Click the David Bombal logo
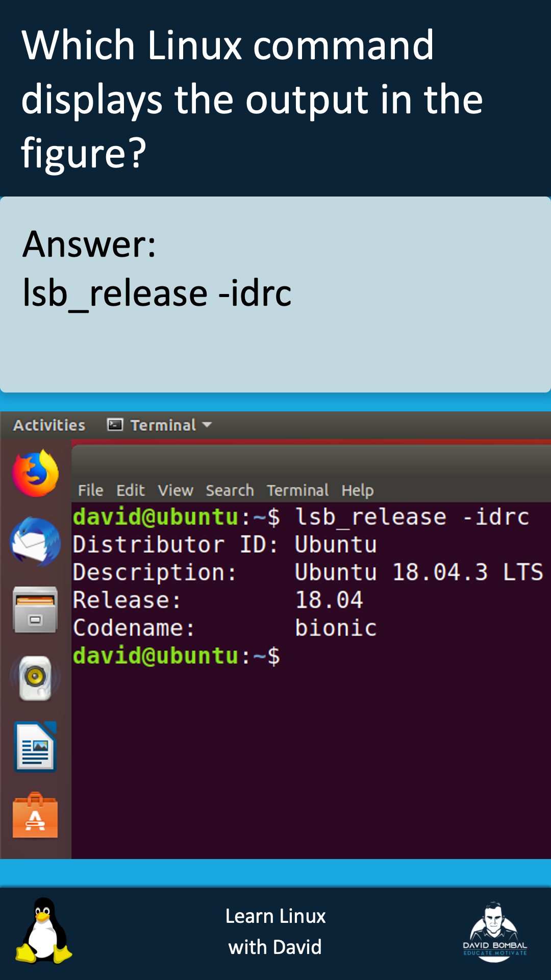 [494, 932]
